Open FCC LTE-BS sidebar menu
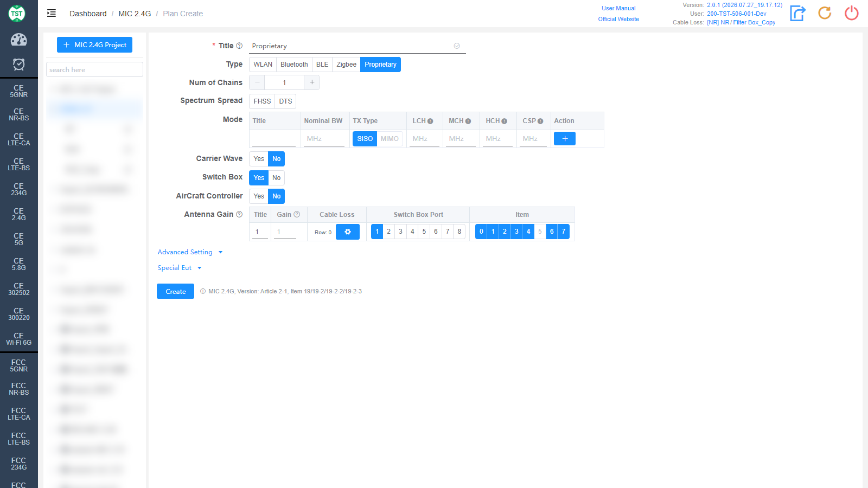868x488 pixels. (x=19, y=439)
